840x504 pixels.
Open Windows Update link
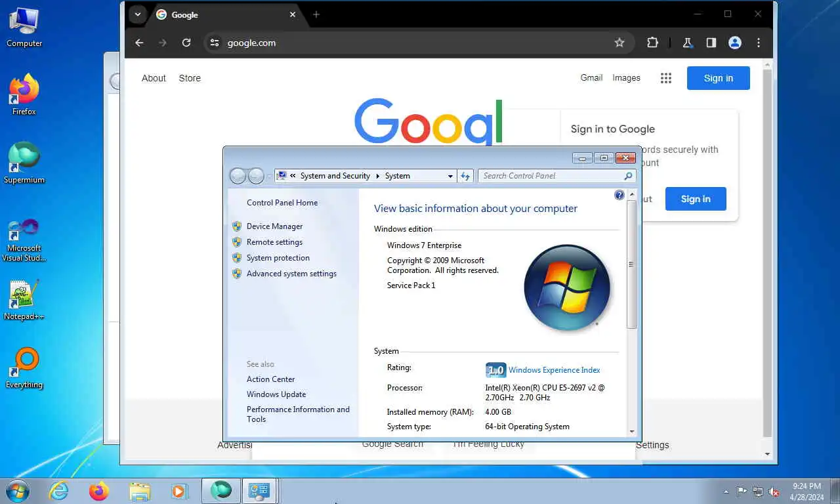click(x=276, y=394)
